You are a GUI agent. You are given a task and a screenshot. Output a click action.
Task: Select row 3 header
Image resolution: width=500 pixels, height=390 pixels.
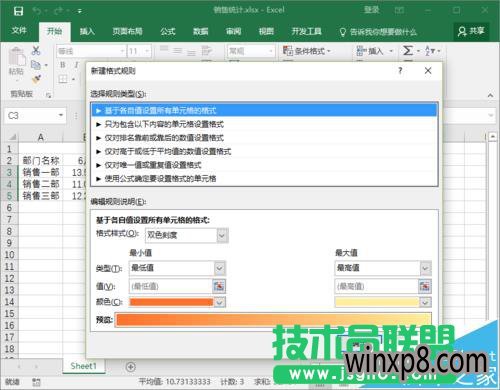click(x=9, y=173)
